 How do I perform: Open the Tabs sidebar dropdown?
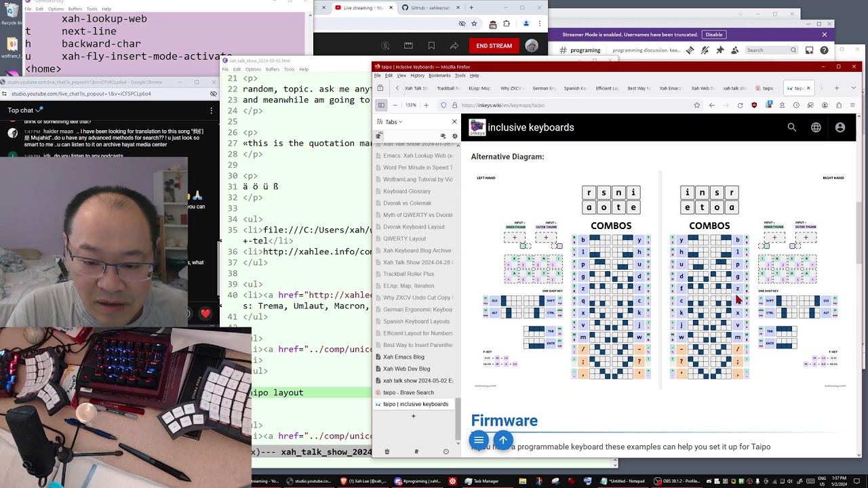[x=394, y=122]
